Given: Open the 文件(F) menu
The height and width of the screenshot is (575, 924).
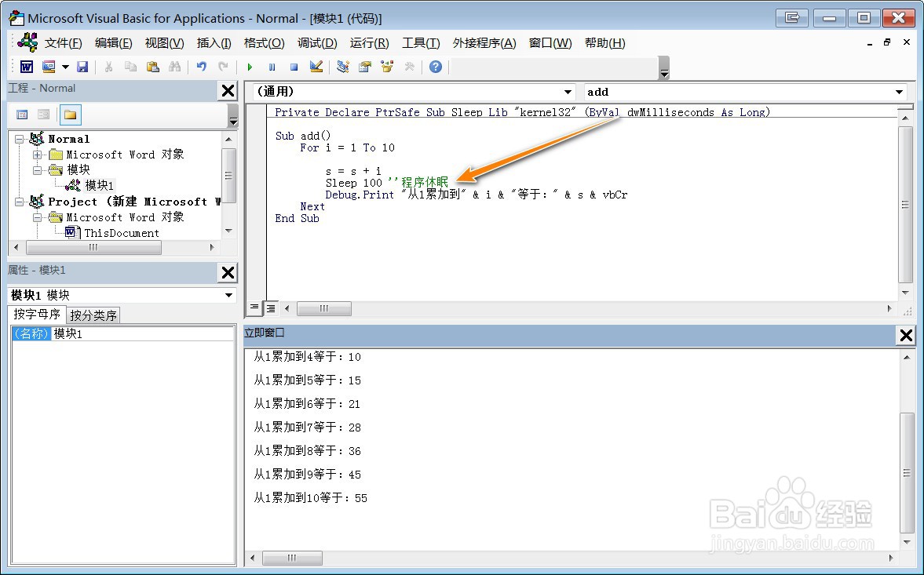Looking at the screenshot, I should [x=63, y=43].
